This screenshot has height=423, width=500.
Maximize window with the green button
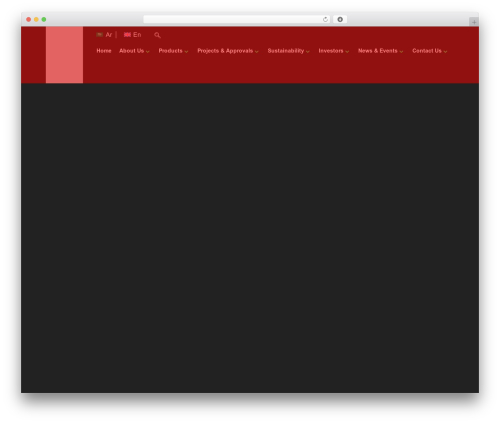[x=44, y=19]
